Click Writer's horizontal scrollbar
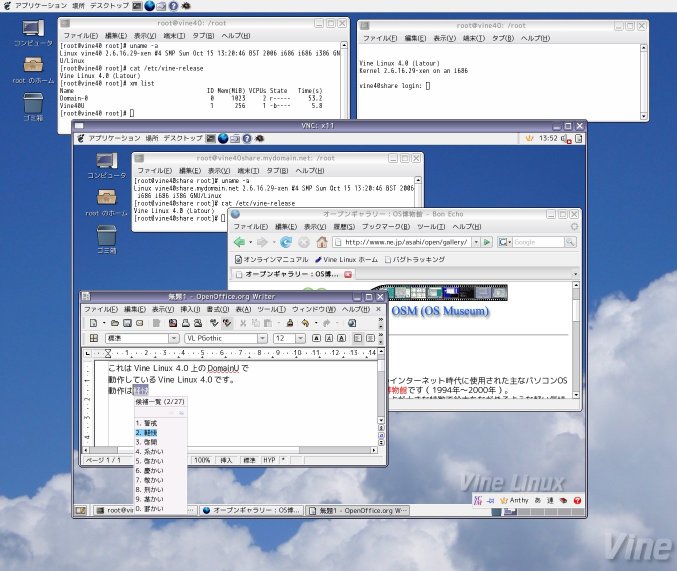Viewport: 677px width, 571px height. 230,450
